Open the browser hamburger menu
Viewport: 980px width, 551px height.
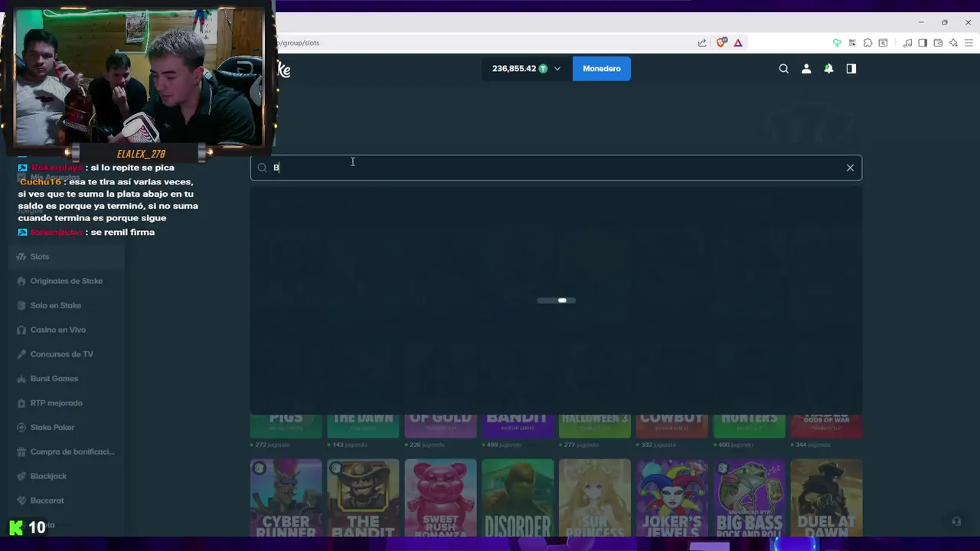(x=968, y=43)
